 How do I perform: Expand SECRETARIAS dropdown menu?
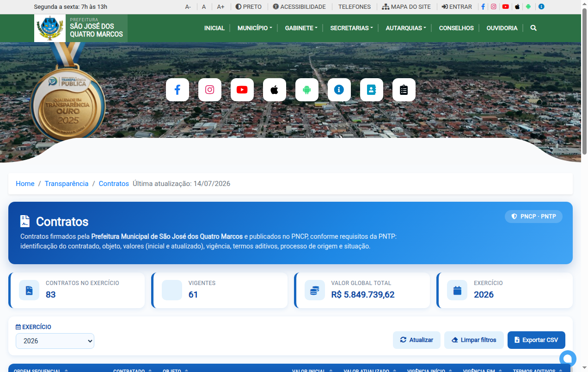351,28
